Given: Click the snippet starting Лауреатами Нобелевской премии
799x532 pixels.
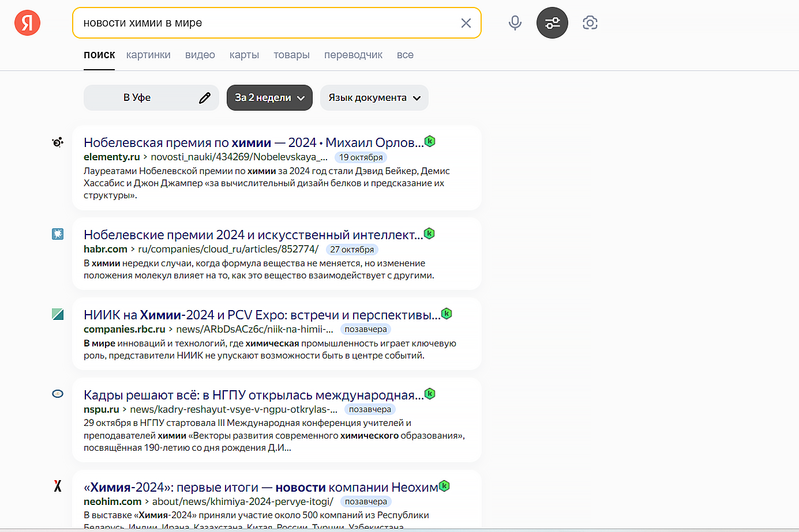Looking at the screenshot, I should (267, 183).
